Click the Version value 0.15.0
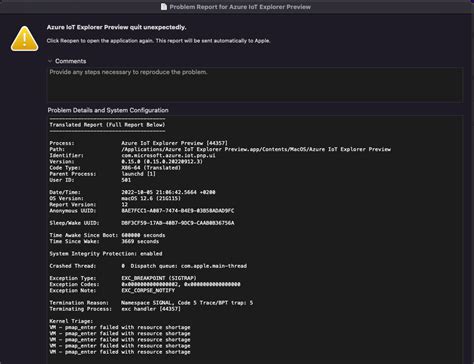 pyautogui.click(x=162, y=161)
